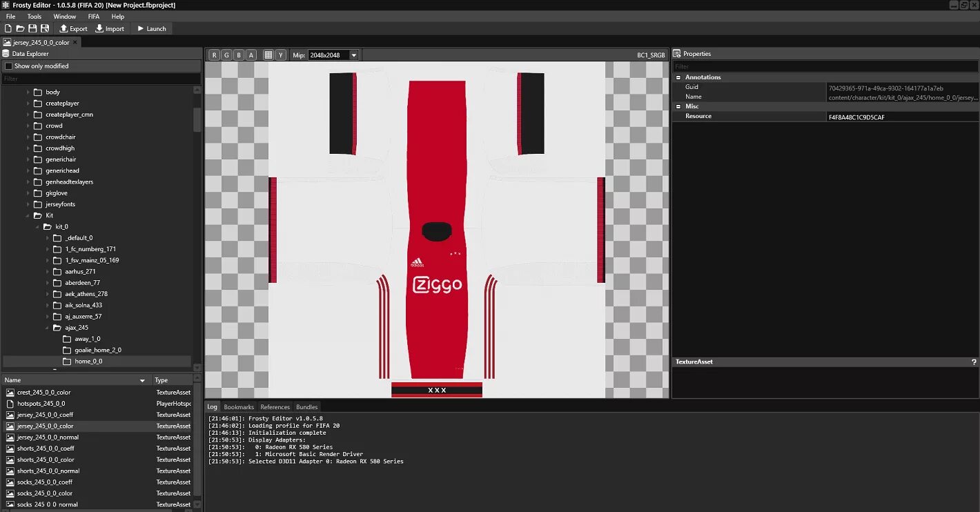Viewport: 980px width, 512px height.
Task: Click the Save As floppy disk icon
Action: (45, 28)
